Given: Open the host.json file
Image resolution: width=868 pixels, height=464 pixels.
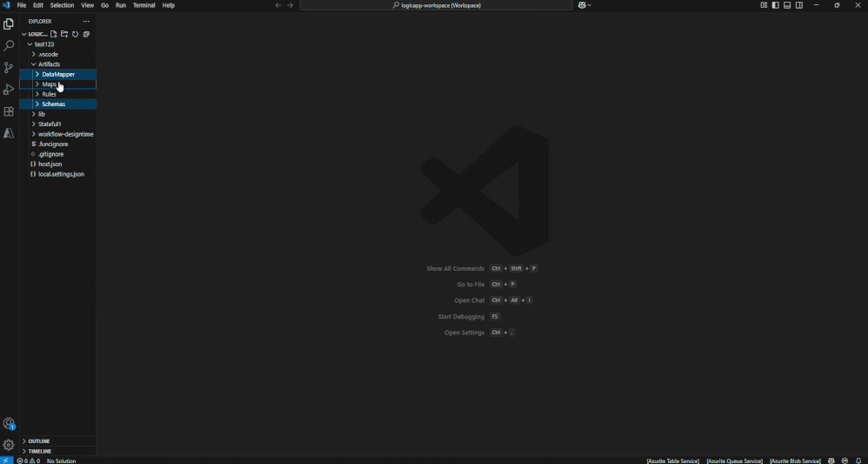Looking at the screenshot, I should click(57, 164).
